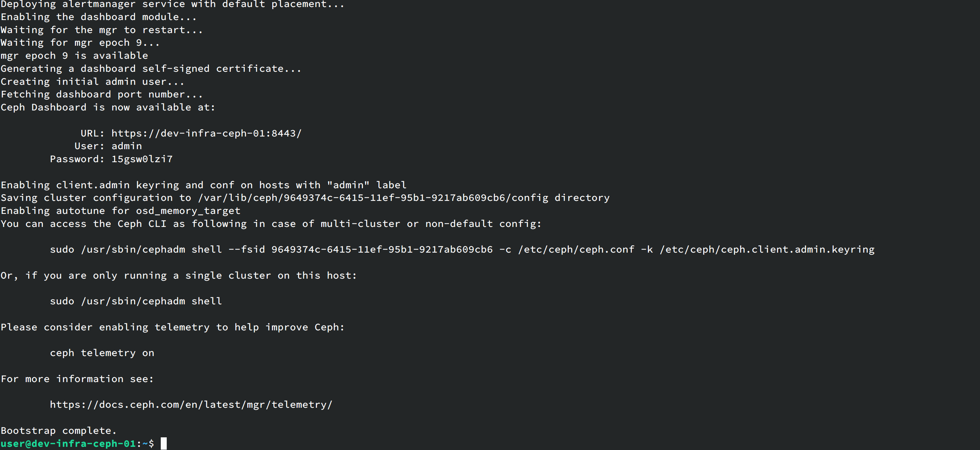Click the "mgr epoch 9 is available" line
This screenshot has width=980, height=450.
pyautogui.click(x=74, y=56)
